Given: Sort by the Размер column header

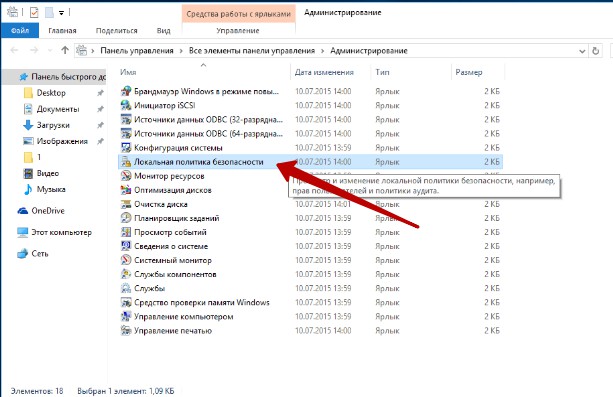Looking at the screenshot, I should (478, 72).
